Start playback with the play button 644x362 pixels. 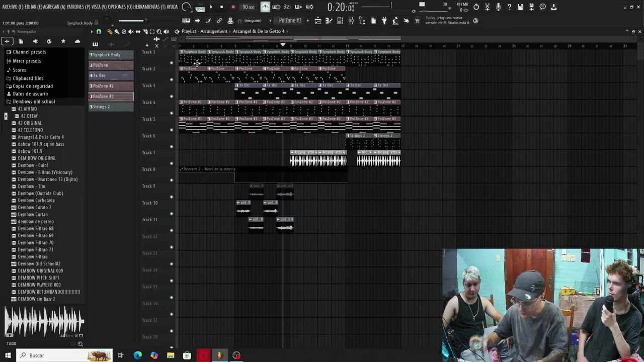click(x=211, y=7)
